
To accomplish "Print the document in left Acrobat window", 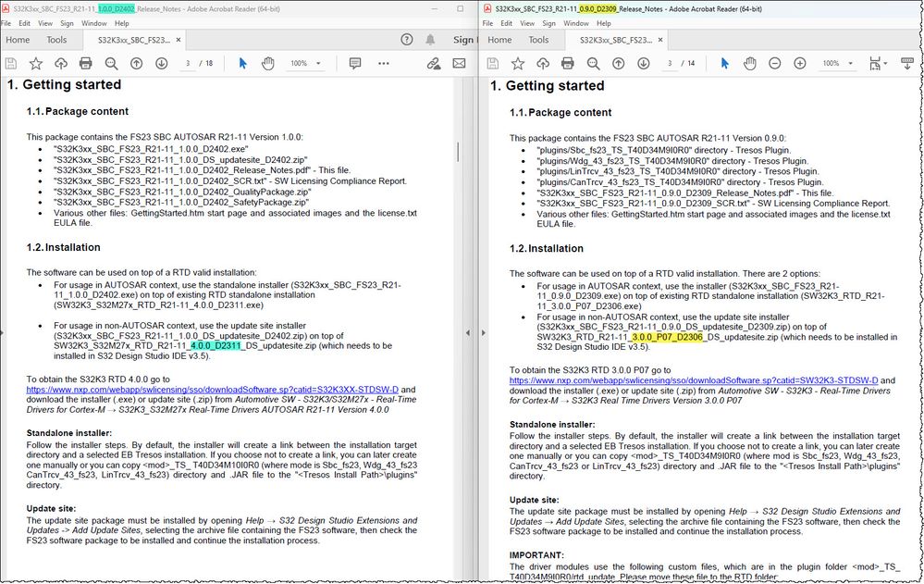I will [x=85, y=63].
